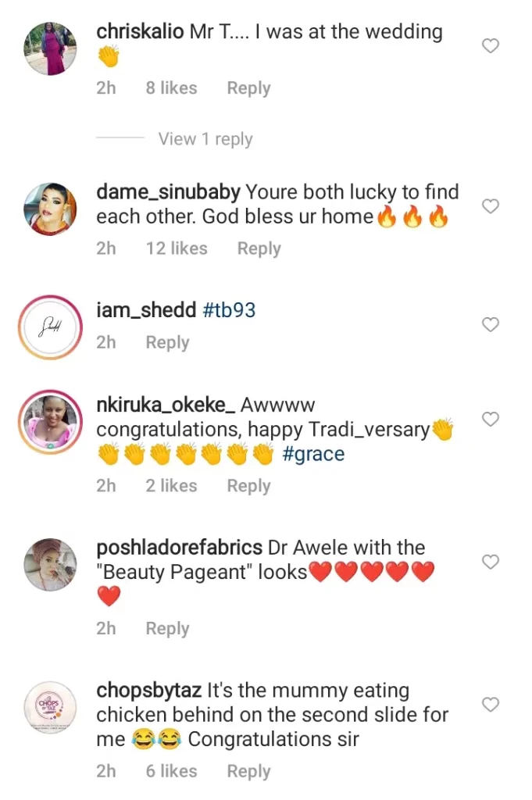Open iam_shedd's story ring avatar

51,327
